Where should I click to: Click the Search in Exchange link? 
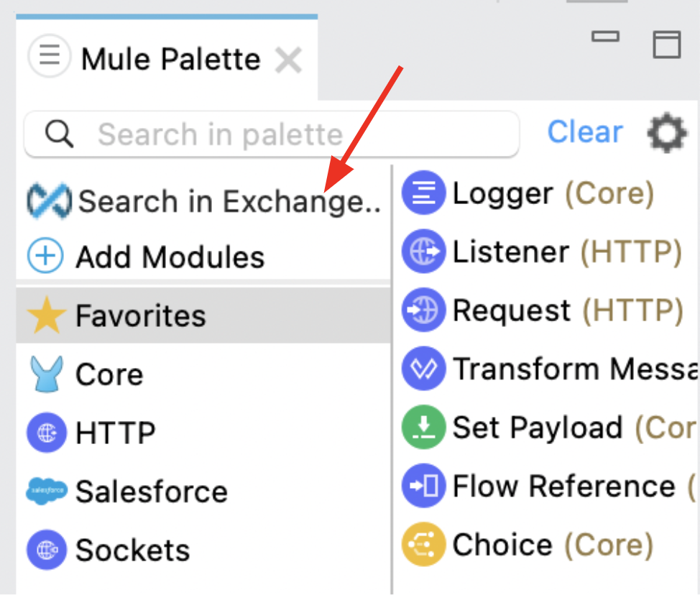tap(229, 201)
